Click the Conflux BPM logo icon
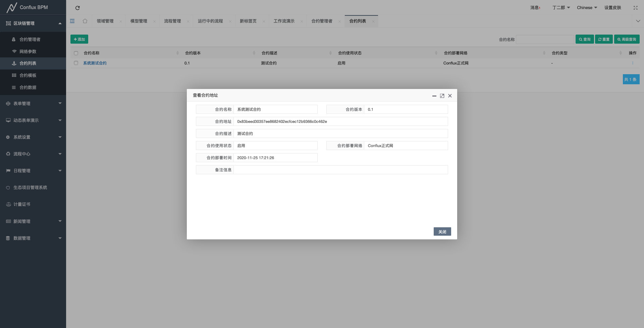This screenshot has width=644, height=328. 12,7
